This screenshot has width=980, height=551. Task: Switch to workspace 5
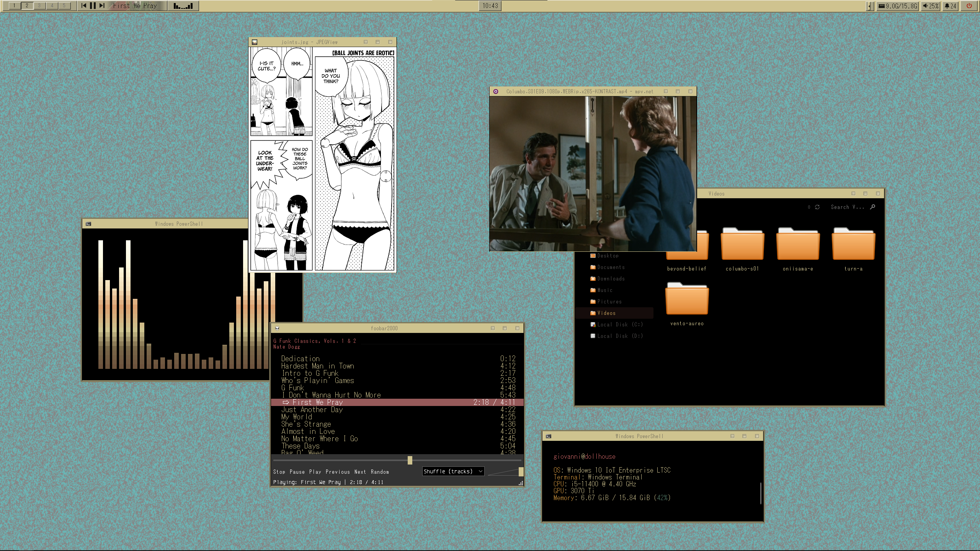click(64, 5)
